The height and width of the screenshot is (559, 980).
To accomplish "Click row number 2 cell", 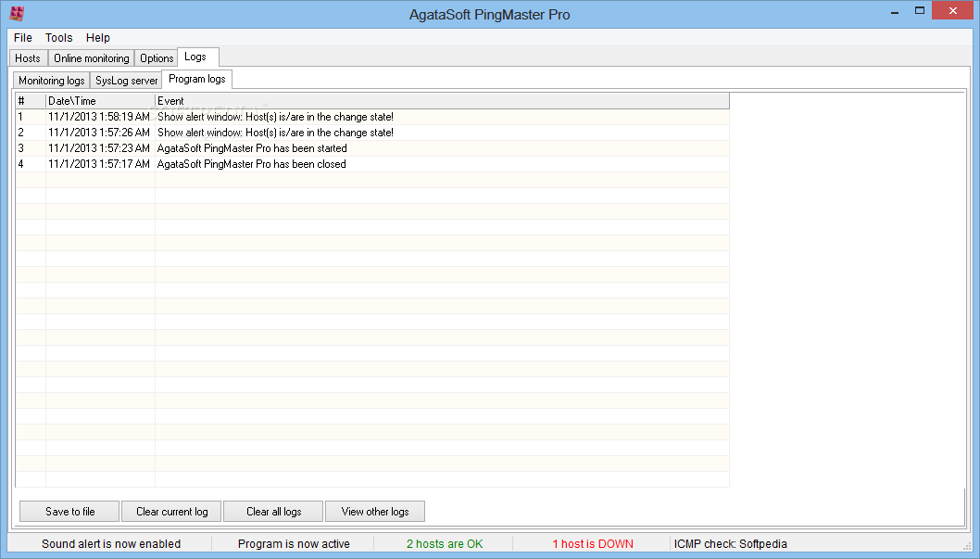I will (31, 132).
